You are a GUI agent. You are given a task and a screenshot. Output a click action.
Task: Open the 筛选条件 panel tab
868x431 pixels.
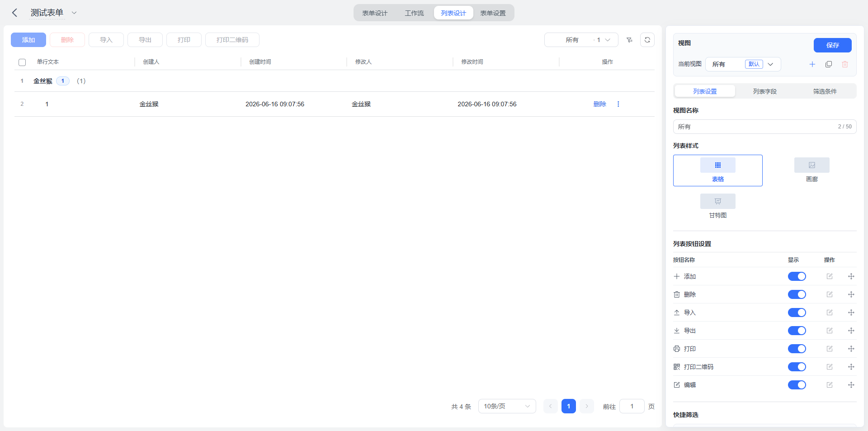(x=825, y=91)
